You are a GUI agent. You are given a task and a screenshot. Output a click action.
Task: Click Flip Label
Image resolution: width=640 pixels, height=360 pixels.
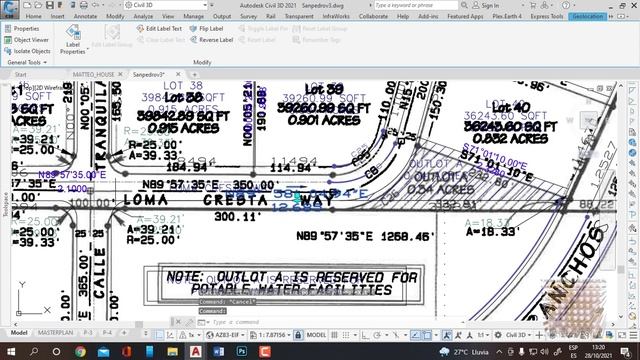[207, 29]
